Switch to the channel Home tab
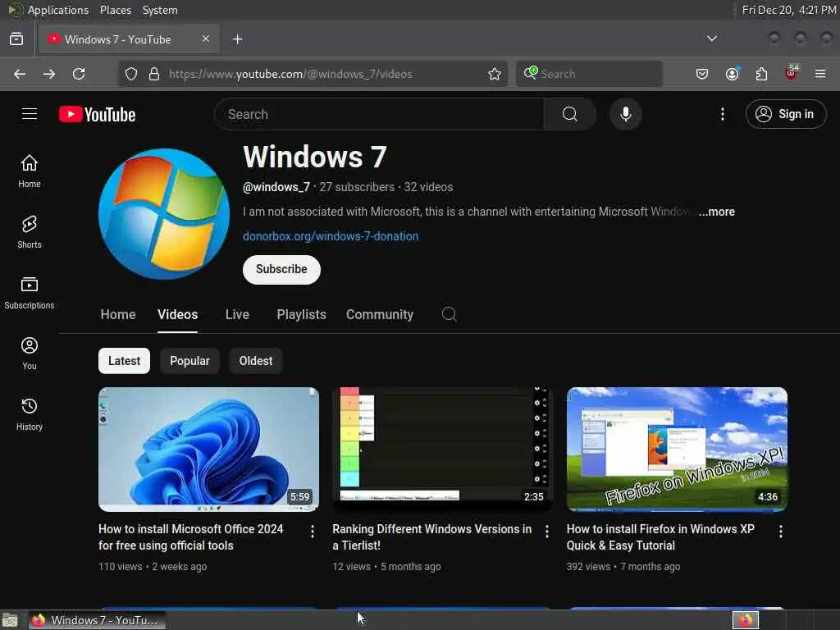The height and width of the screenshot is (630, 840). click(118, 314)
